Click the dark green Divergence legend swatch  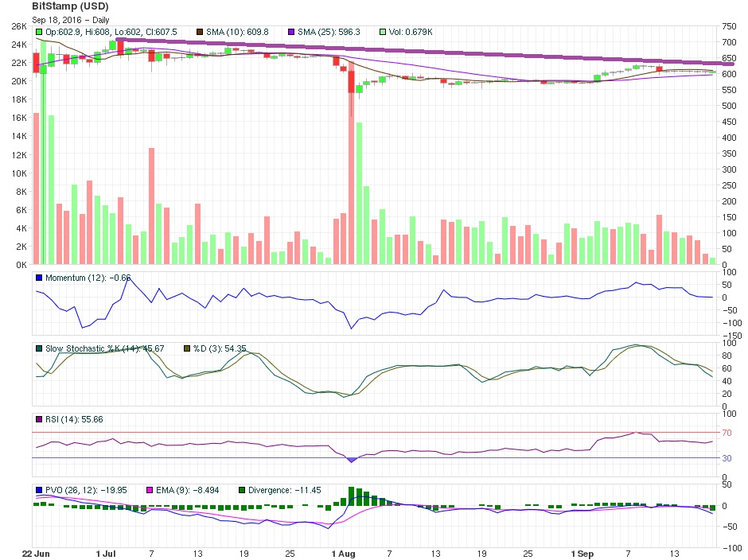242,490
